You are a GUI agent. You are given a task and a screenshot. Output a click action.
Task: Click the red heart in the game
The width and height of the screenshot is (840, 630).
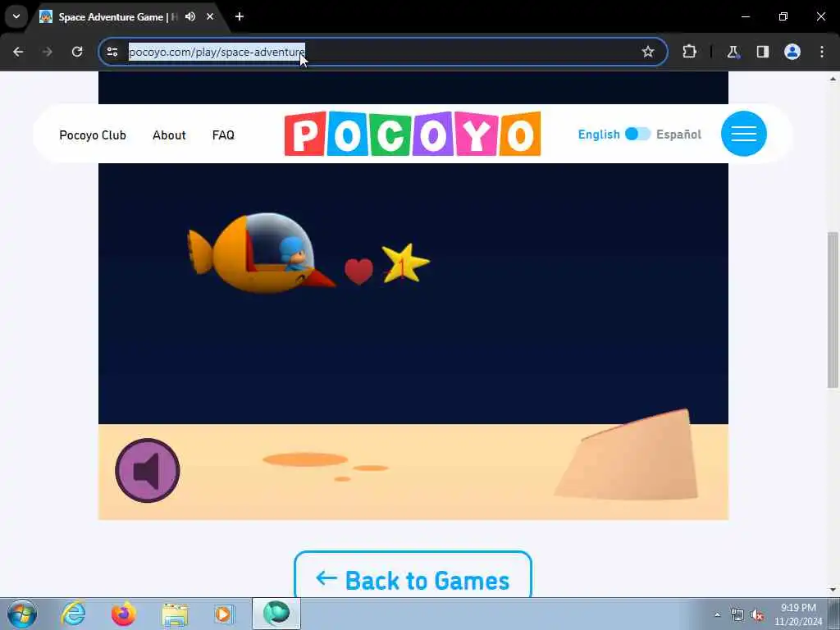click(358, 271)
